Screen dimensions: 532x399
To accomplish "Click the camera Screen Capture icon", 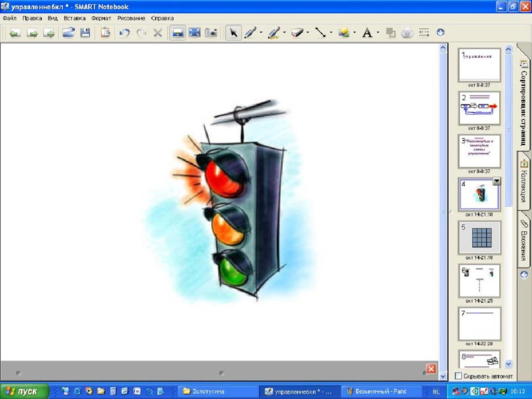I will [211, 32].
